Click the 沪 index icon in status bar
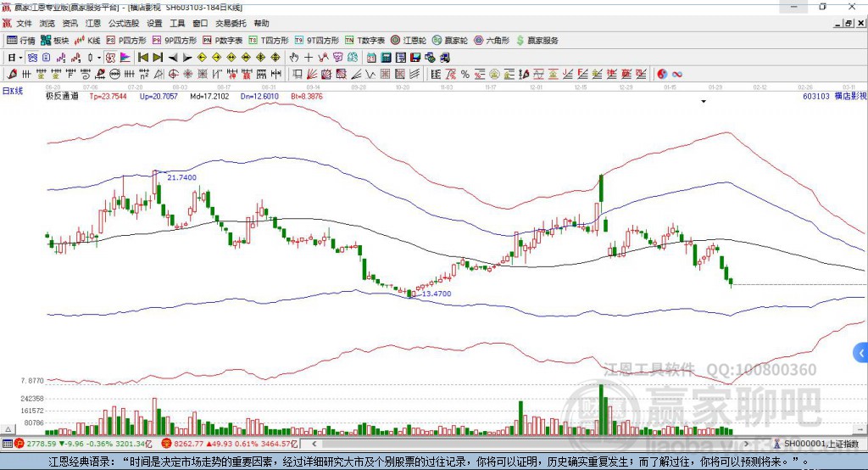This screenshot has height=470, width=868. 19,444
